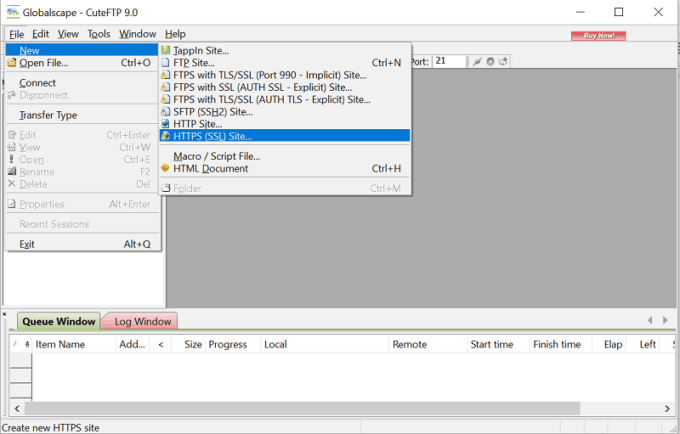Choose Exit from the File menu
This screenshot has height=434, width=680.
point(82,244)
